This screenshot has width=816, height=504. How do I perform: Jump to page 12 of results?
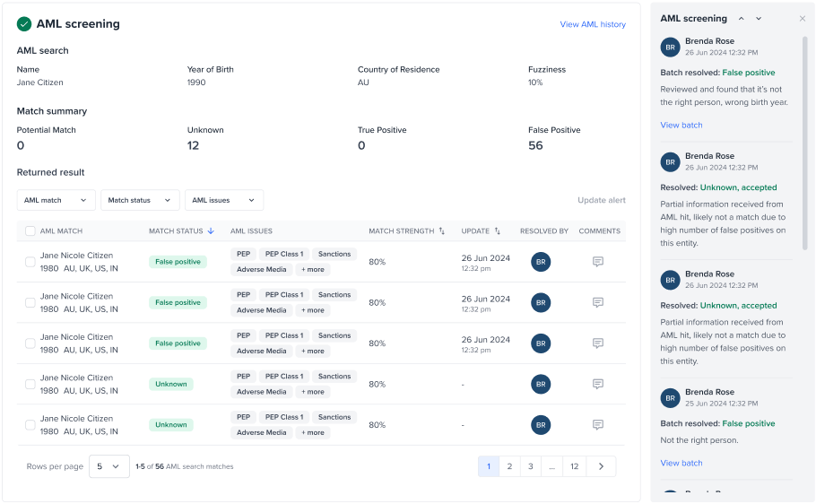[574, 466]
